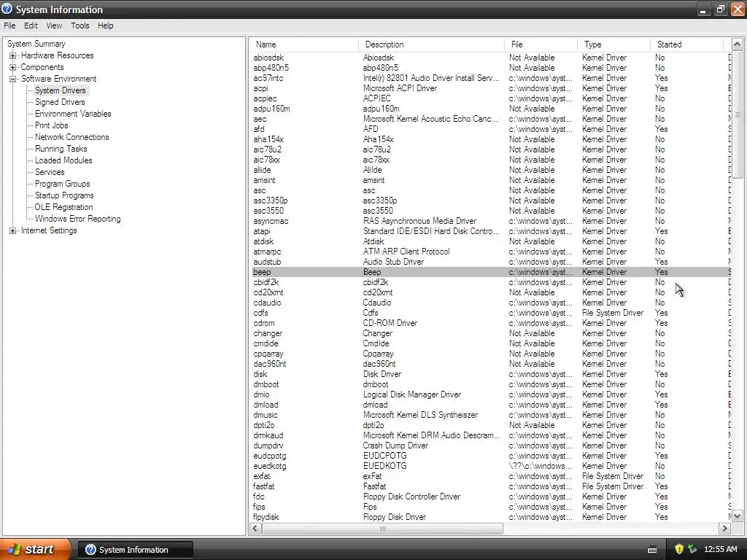Click the vertical scrollbar thumb

point(737,114)
